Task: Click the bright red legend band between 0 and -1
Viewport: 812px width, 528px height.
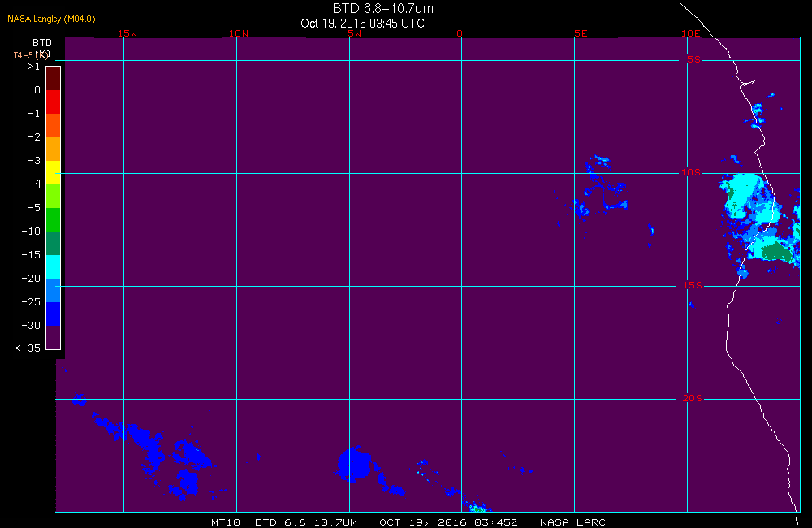Action: coord(54,102)
